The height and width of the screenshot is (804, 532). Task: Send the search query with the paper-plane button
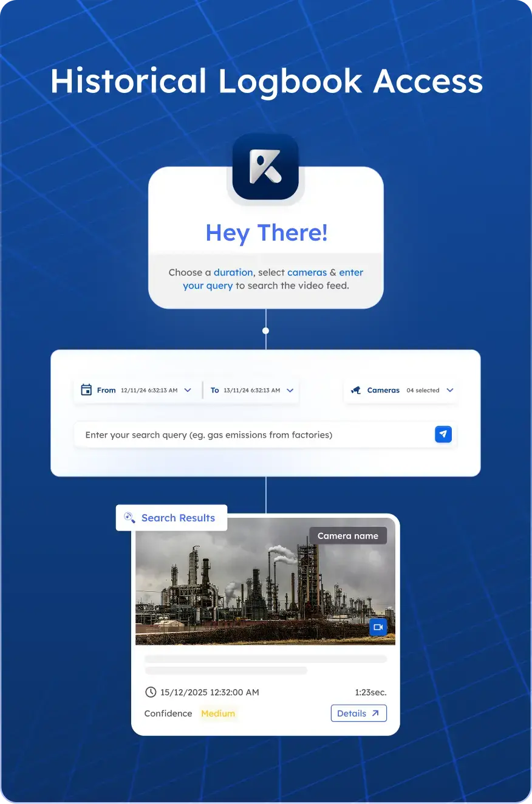tap(443, 434)
